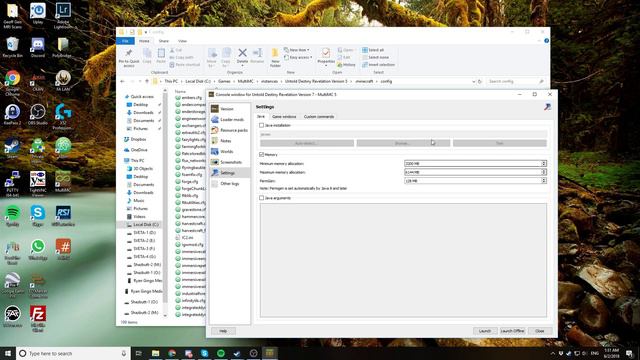Open the Worlds page in MultiMC
The image size is (640, 360).
click(x=229, y=151)
